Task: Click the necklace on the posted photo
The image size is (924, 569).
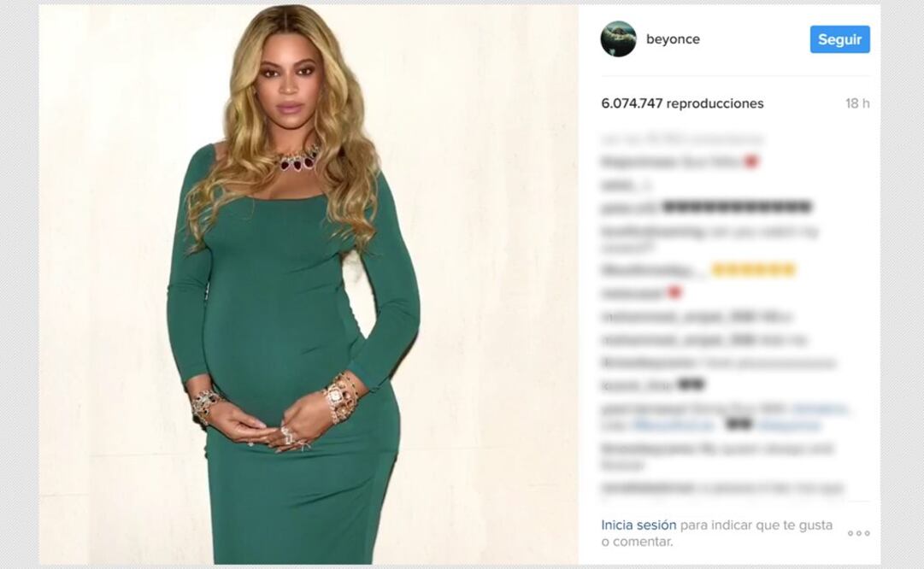Action: (298, 159)
